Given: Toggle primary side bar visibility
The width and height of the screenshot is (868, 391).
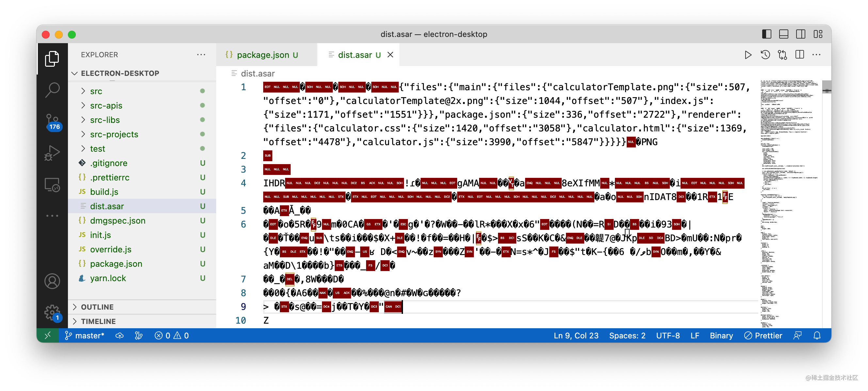Looking at the screenshot, I should (766, 34).
